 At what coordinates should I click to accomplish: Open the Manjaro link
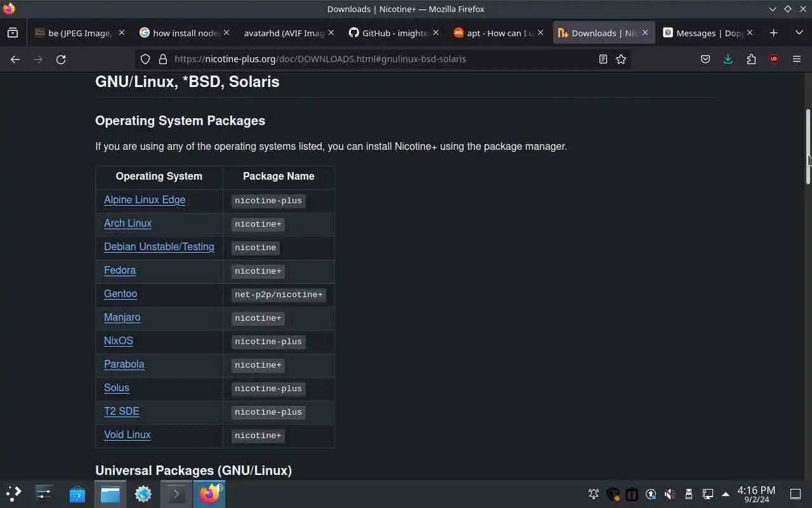coord(122,317)
